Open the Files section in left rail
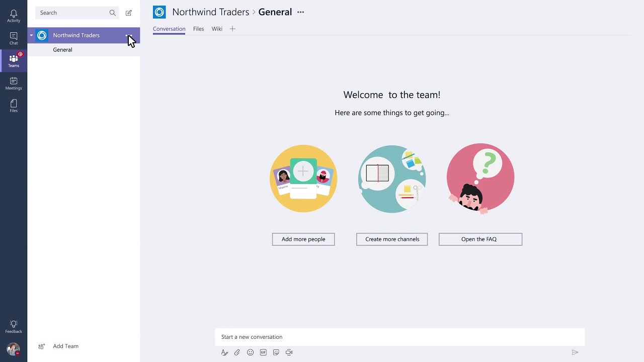The image size is (644, 362). click(14, 106)
